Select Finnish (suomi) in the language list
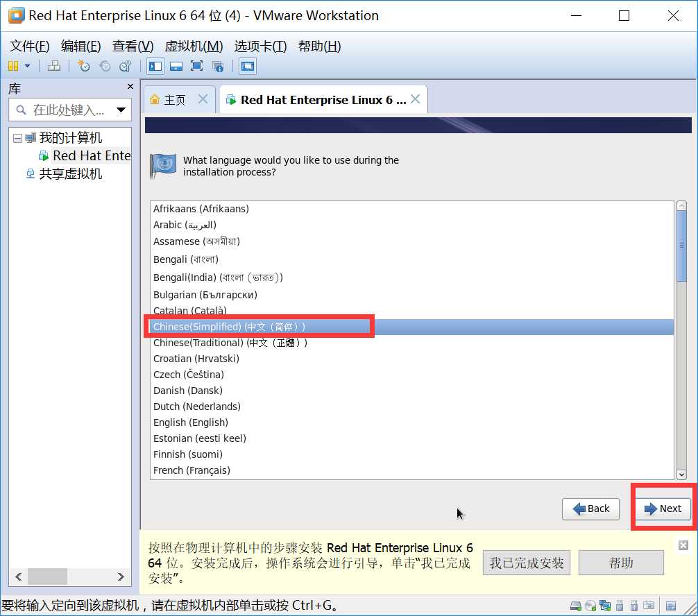The width and height of the screenshot is (698, 616). tap(411, 454)
